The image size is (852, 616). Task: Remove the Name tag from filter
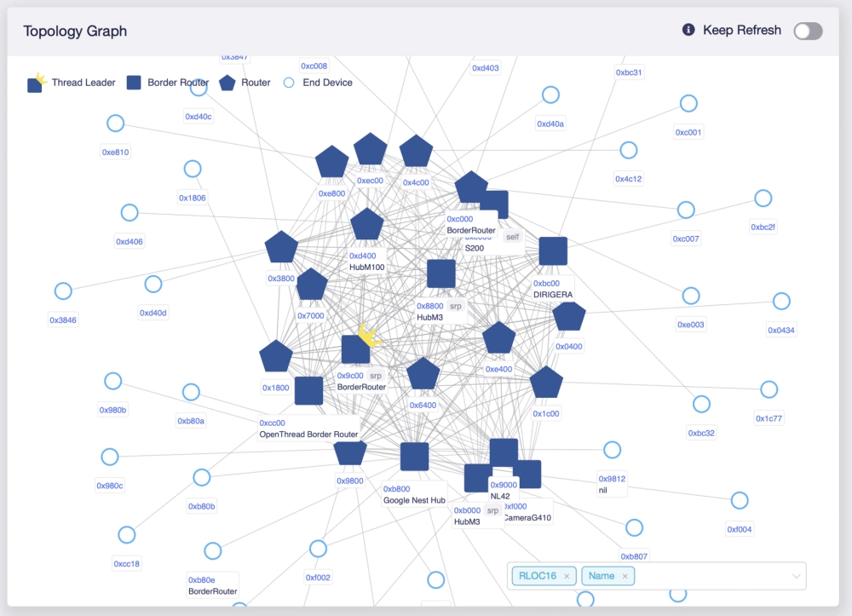[625, 576]
